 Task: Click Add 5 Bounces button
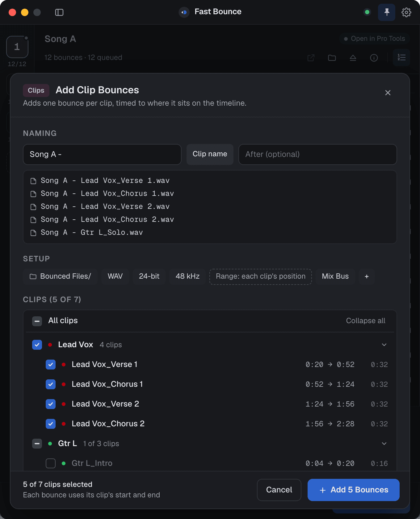354,490
